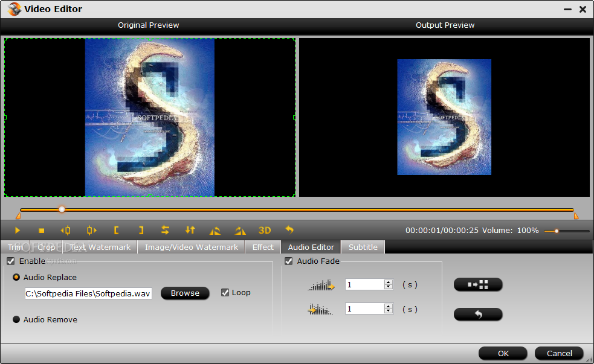Switch to the Effect tab
The image size is (594, 364).
pos(263,247)
